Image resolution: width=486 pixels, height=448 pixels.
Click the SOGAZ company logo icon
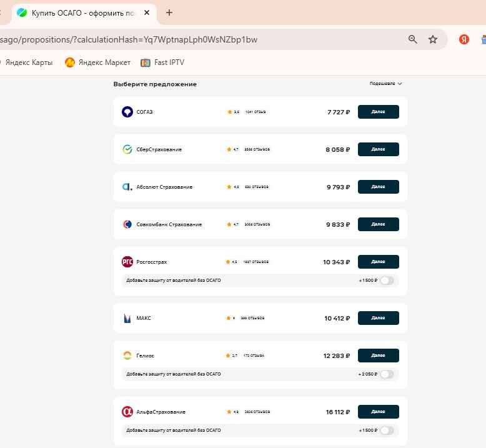click(x=127, y=112)
